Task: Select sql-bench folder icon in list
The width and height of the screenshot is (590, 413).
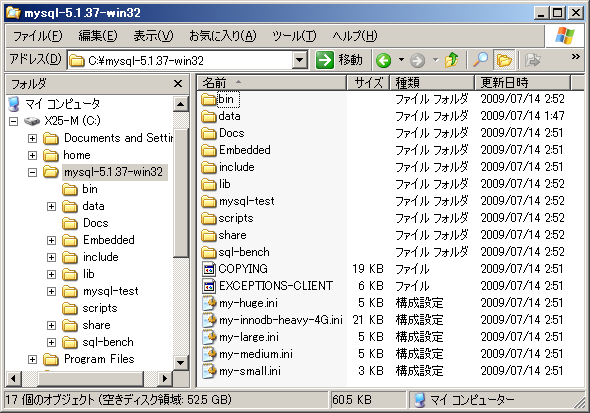Action: pyautogui.click(x=208, y=252)
